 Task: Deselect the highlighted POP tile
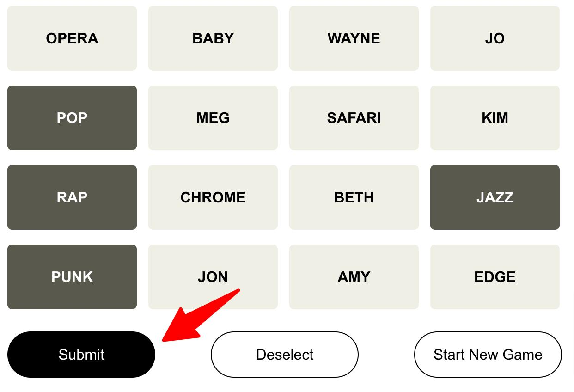pos(72,118)
